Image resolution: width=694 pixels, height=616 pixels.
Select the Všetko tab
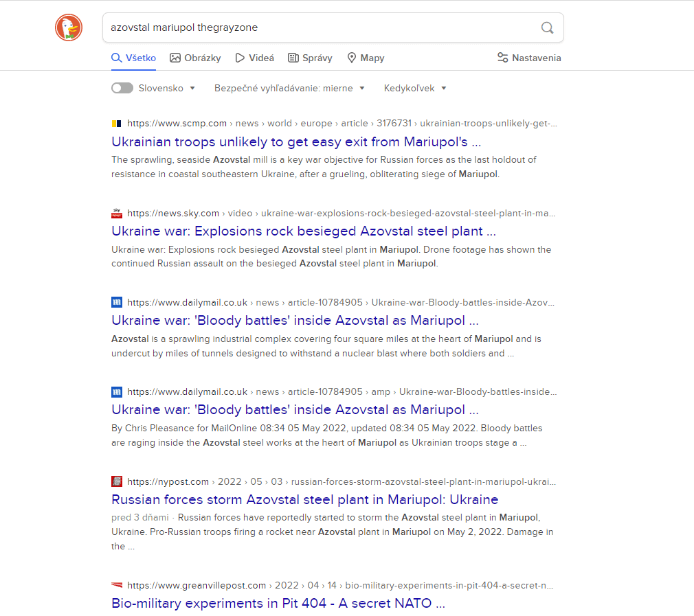134,58
